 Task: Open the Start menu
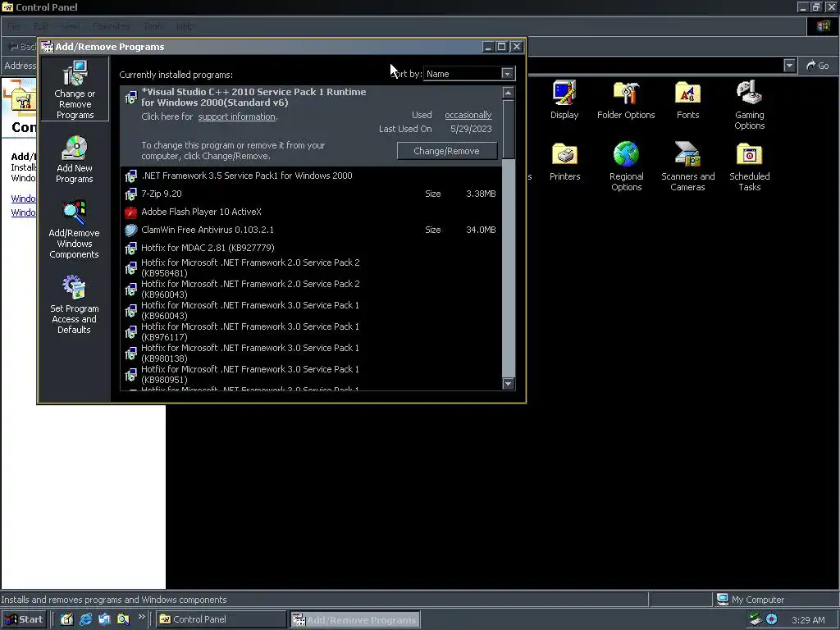tap(24, 619)
